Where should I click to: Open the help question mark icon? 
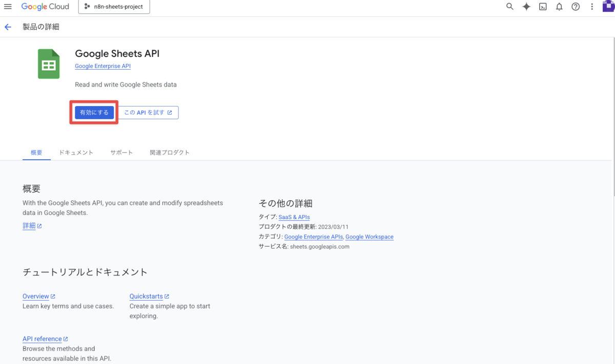pos(576,7)
